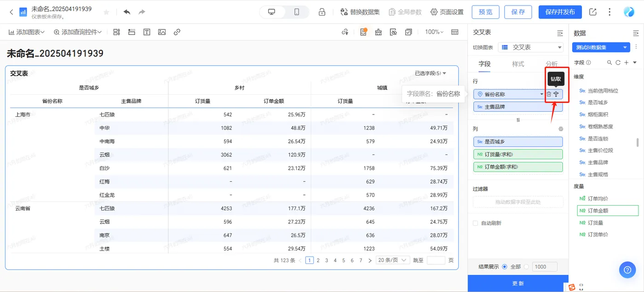Screen dimensions: 644x292
Task: Delete the 省份名称 row field
Action: 549,94
